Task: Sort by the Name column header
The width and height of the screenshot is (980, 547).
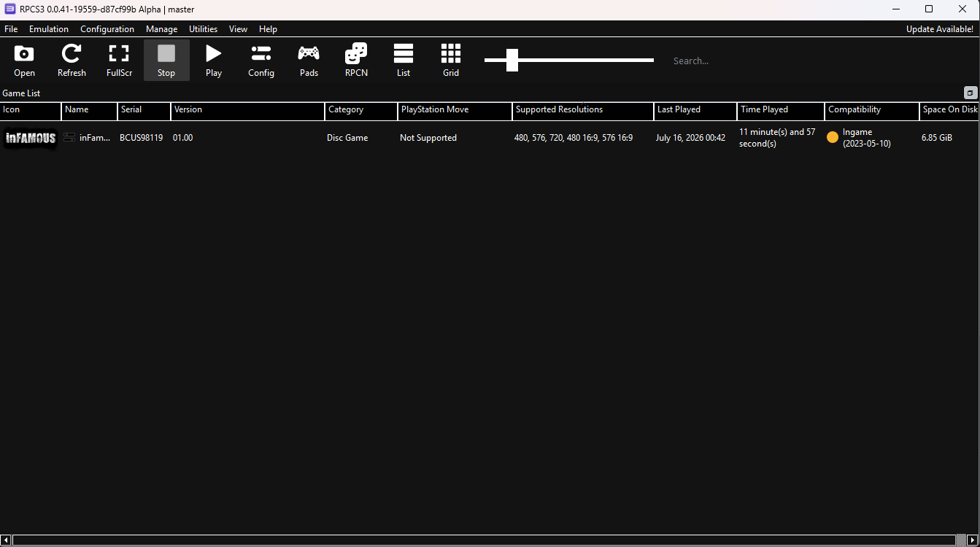Action: [90, 111]
